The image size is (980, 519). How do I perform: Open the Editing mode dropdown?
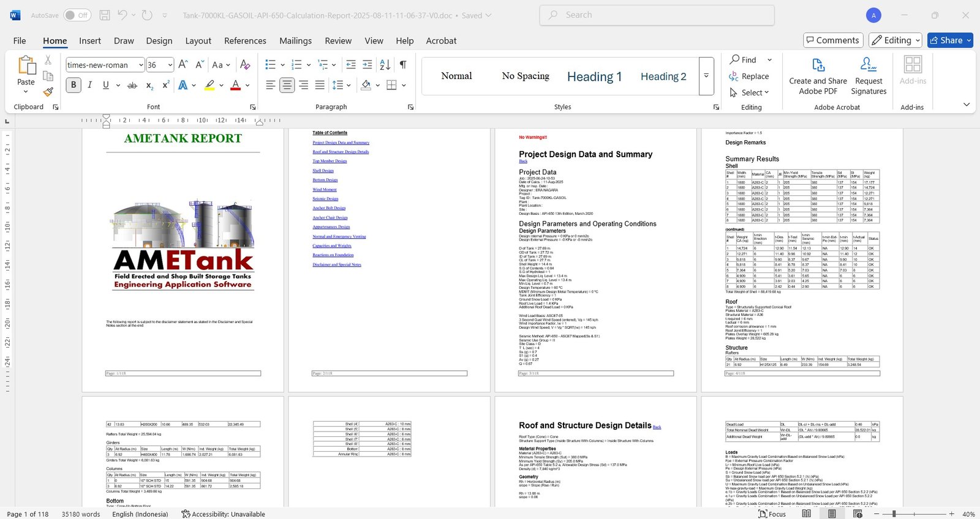pyautogui.click(x=895, y=40)
